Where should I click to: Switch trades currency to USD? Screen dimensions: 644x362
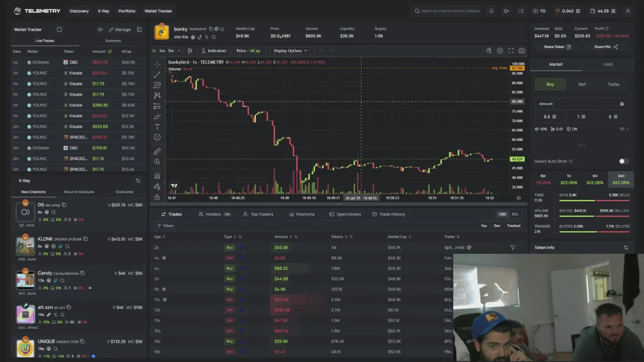(502, 214)
